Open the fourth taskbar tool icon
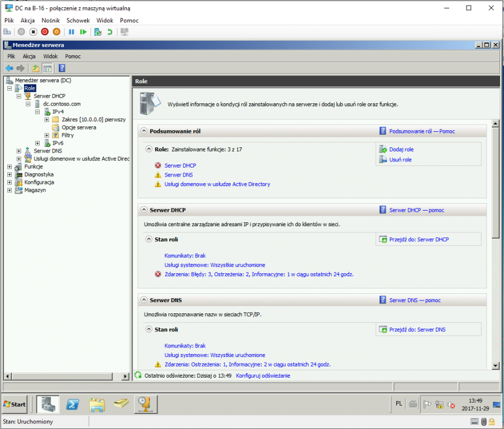This screenshot has height=429, width=504. pyautogui.click(x=121, y=403)
